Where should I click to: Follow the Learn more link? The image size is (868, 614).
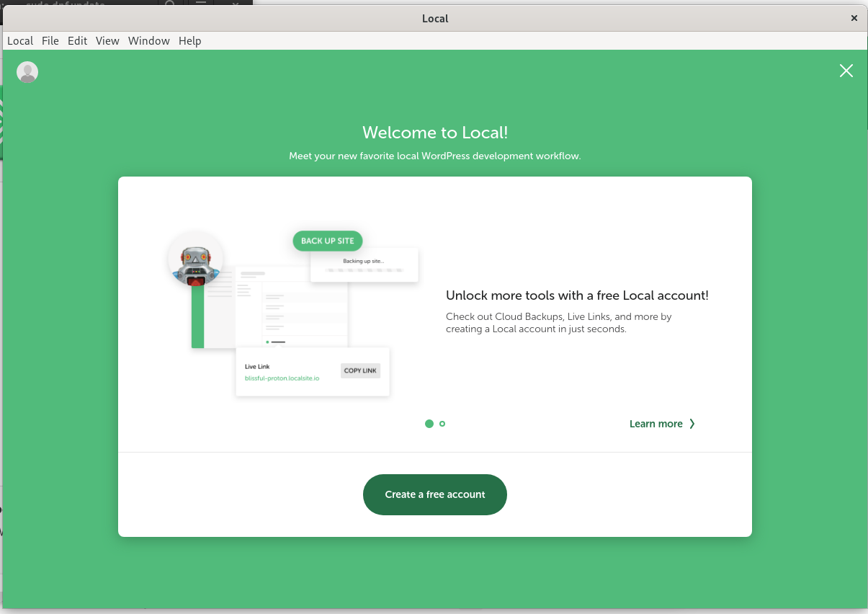656,424
